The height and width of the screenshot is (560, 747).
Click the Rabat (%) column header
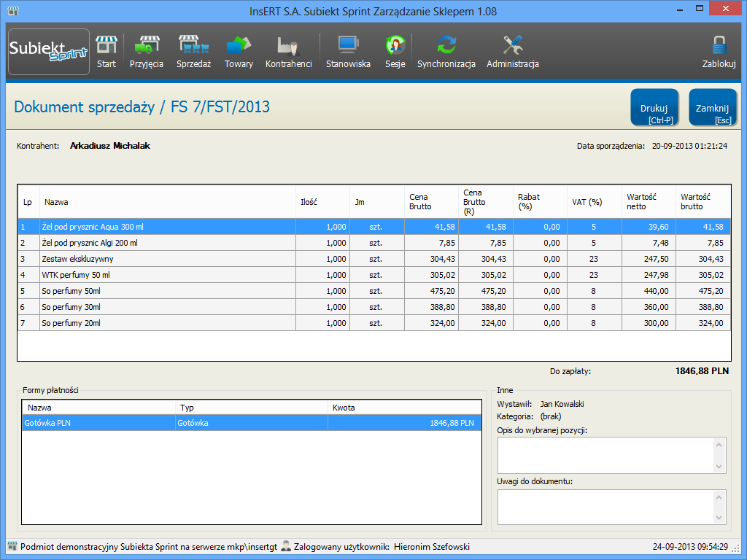(x=541, y=202)
